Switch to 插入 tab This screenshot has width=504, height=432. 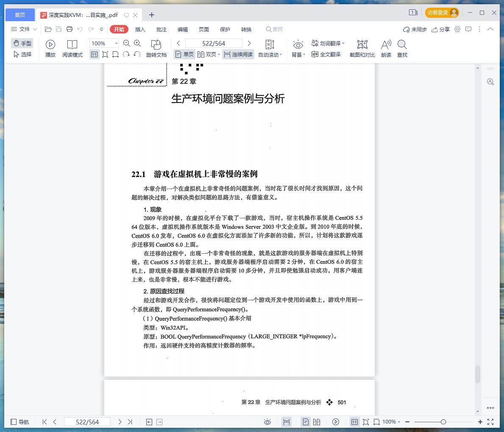click(140, 29)
